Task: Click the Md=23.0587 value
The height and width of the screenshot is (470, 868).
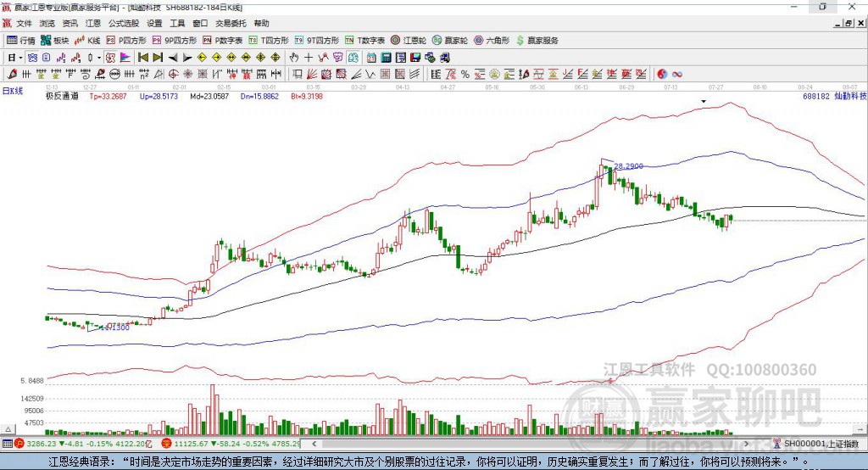Action: coord(209,96)
